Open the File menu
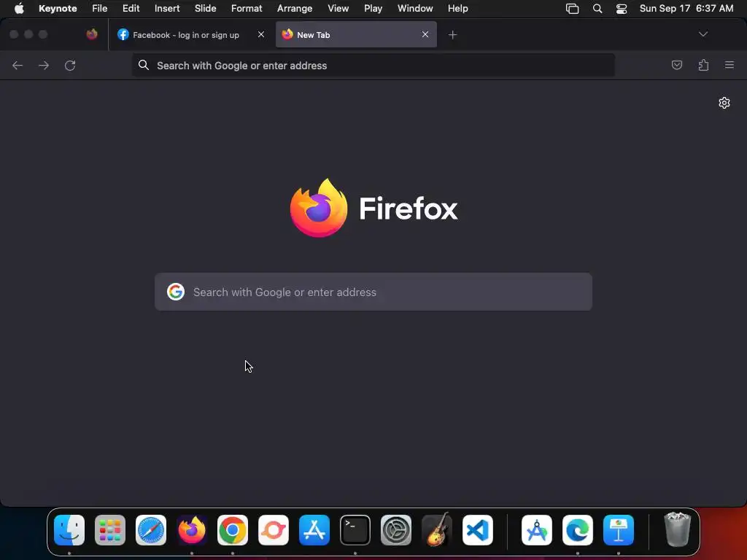The image size is (747, 560). [x=99, y=9]
